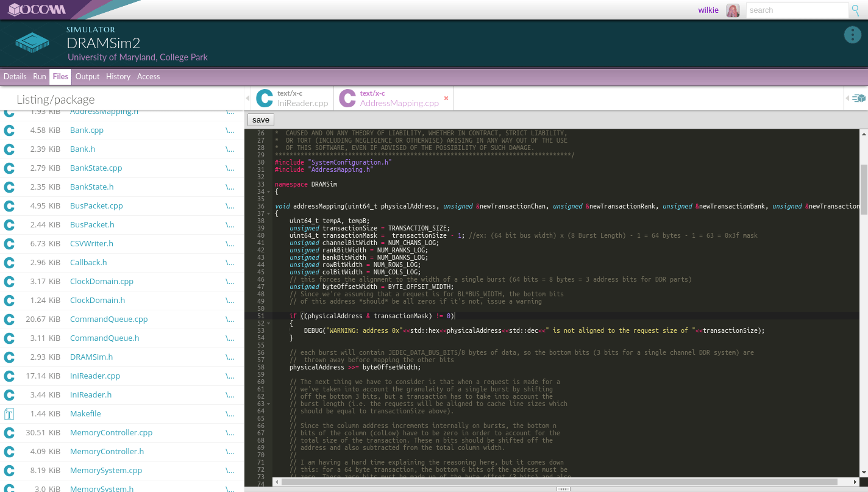Click the C icon beside Bank.h
Viewport: 868px width, 492px height.
(9, 149)
